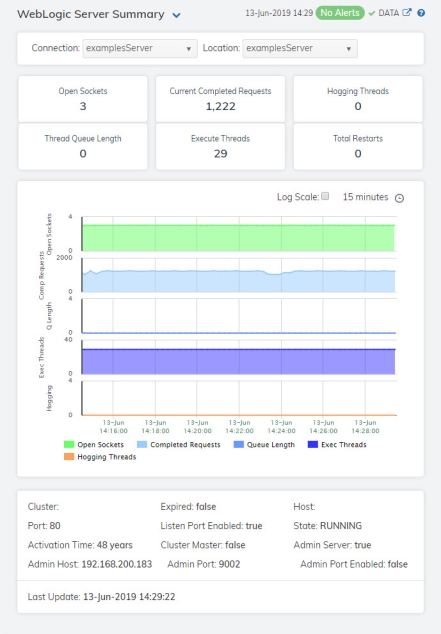
Task: Click the Total Restarts metric card
Action: pyautogui.click(x=358, y=146)
